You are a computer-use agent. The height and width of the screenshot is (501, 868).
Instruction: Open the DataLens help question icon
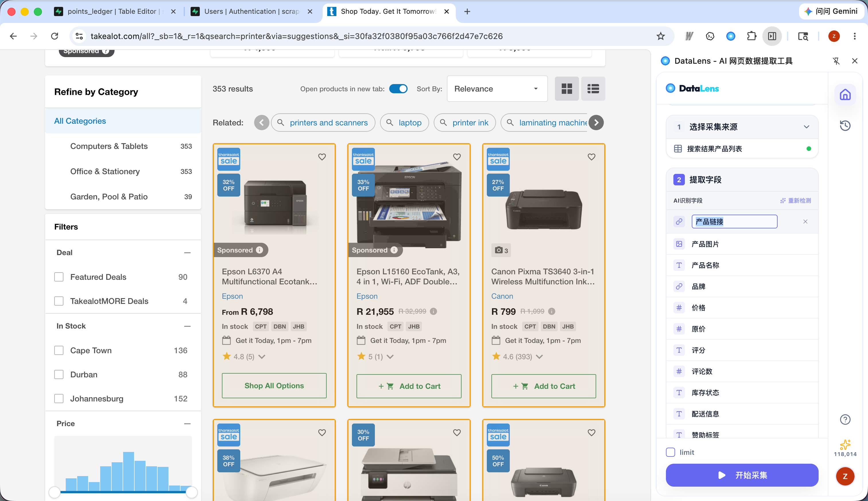tap(845, 420)
